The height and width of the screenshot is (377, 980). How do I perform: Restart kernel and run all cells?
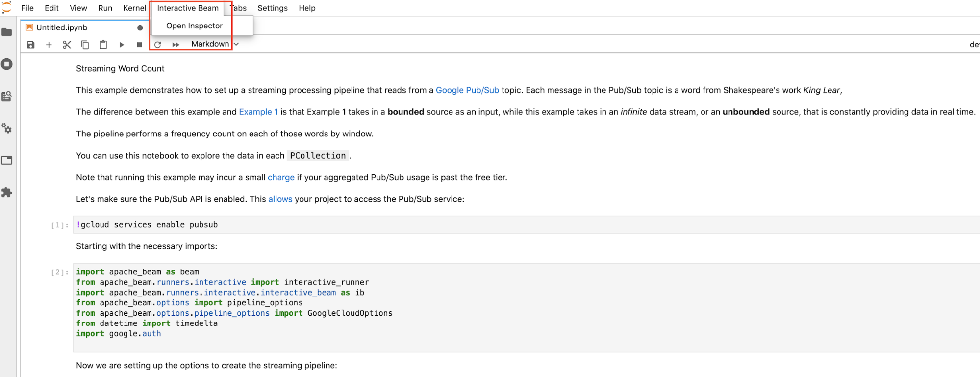pyautogui.click(x=176, y=45)
